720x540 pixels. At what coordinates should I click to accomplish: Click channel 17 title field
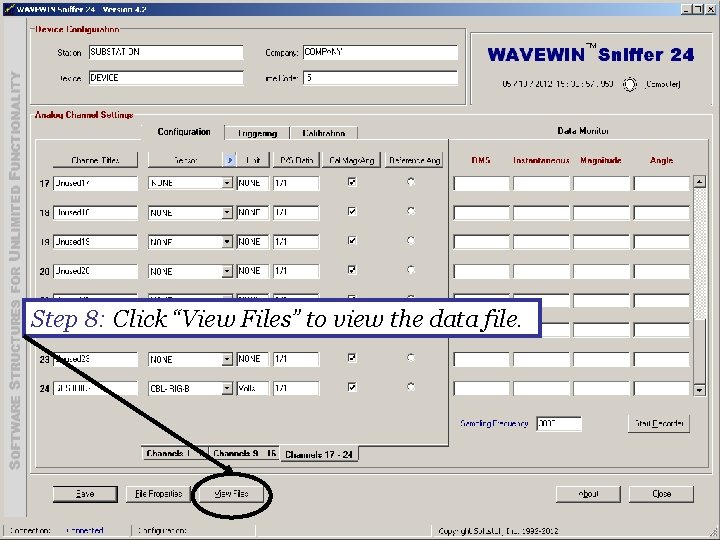pos(95,183)
